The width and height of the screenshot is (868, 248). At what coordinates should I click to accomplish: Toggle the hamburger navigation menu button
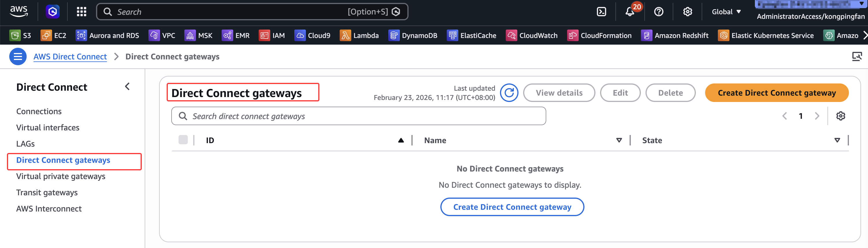pos(18,57)
